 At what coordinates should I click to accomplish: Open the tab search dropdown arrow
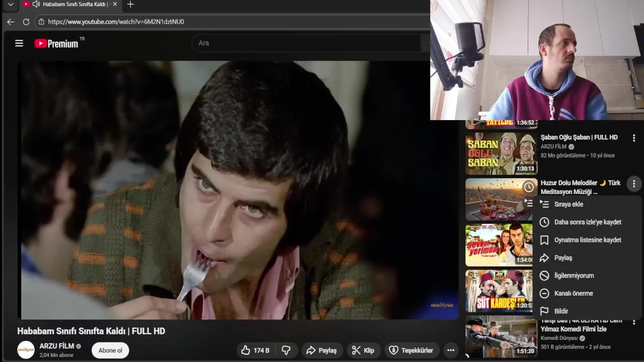[x=11, y=5]
